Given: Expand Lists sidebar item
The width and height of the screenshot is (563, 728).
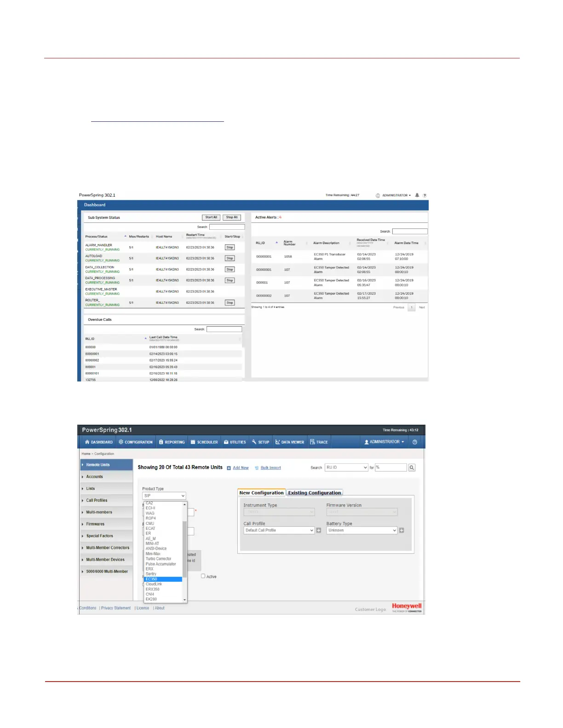Looking at the screenshot, I should pyautogui.click(x=106, y=489).
